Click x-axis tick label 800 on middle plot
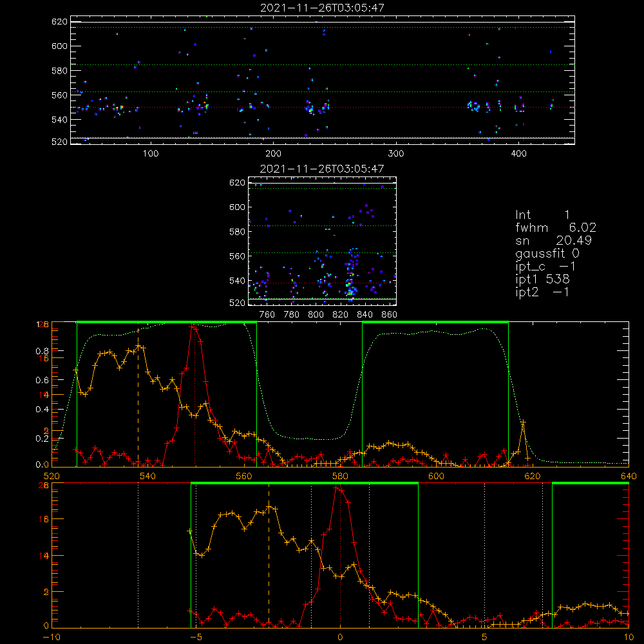Viewport: 644px width, 644px height. point(316,315)
